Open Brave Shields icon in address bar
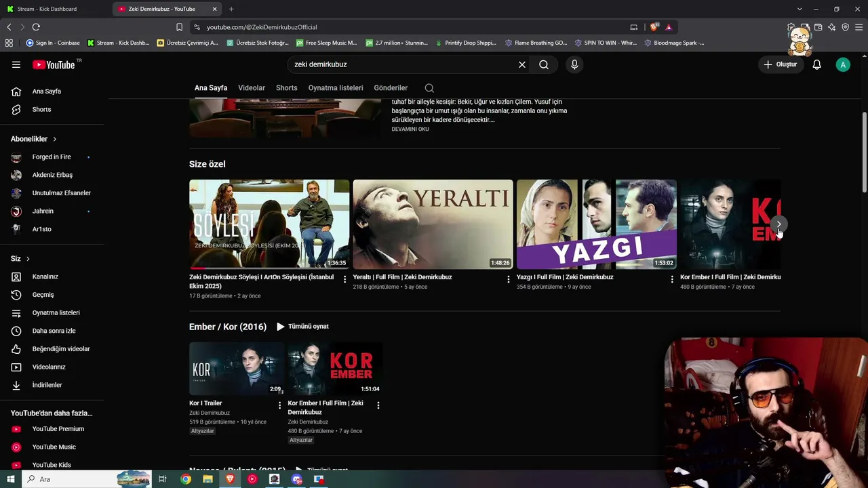 pyautogui.click(x=654, y=27)
